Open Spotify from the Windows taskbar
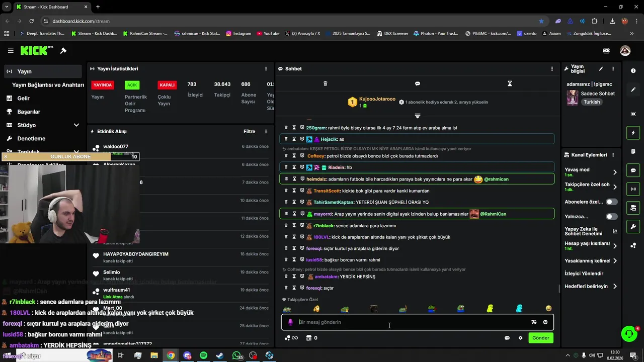This screenshot has width=644, height=362. point(203,355)
